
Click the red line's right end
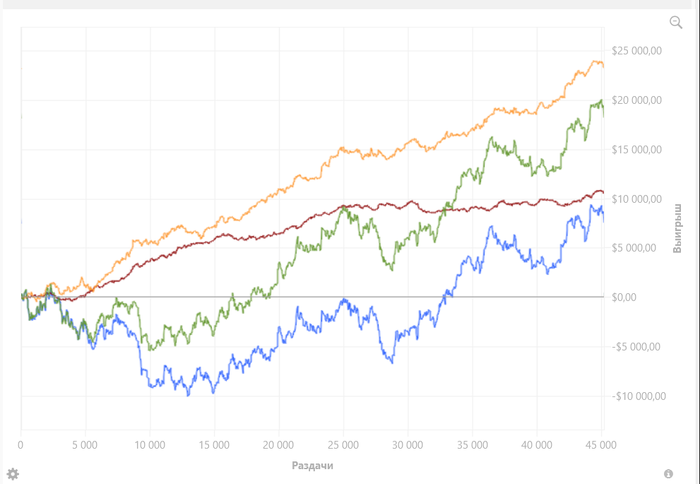tap(603, 192)
